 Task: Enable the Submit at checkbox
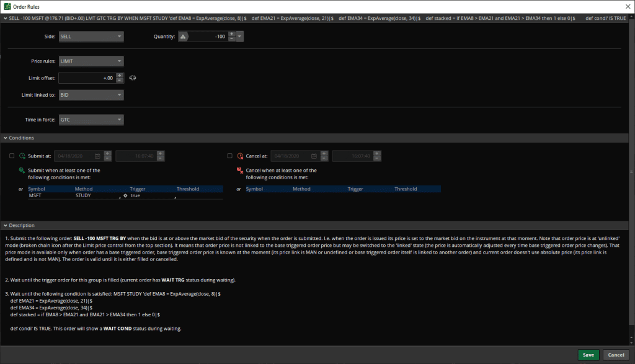(12, 156)
